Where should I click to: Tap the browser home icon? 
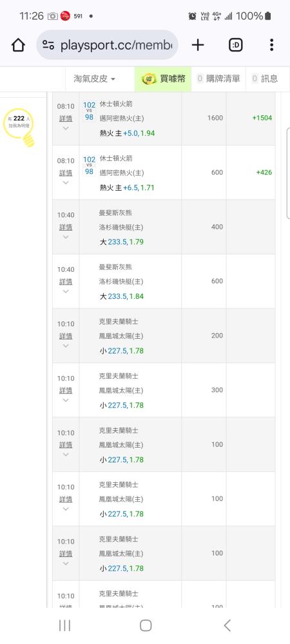click(18, 45)
